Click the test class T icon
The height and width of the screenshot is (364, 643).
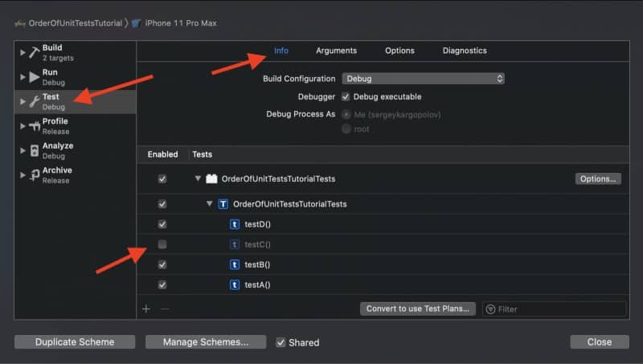click(223, 204)
